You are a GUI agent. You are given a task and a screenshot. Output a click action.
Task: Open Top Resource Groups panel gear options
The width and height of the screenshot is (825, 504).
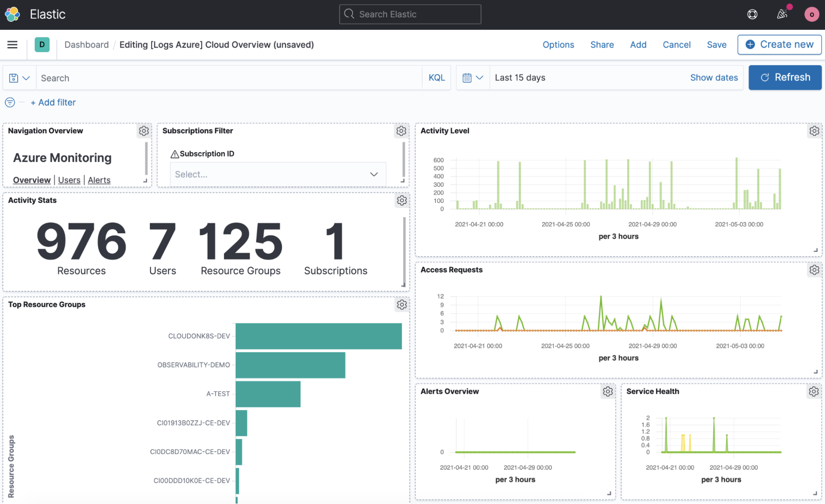pos(402,305)
